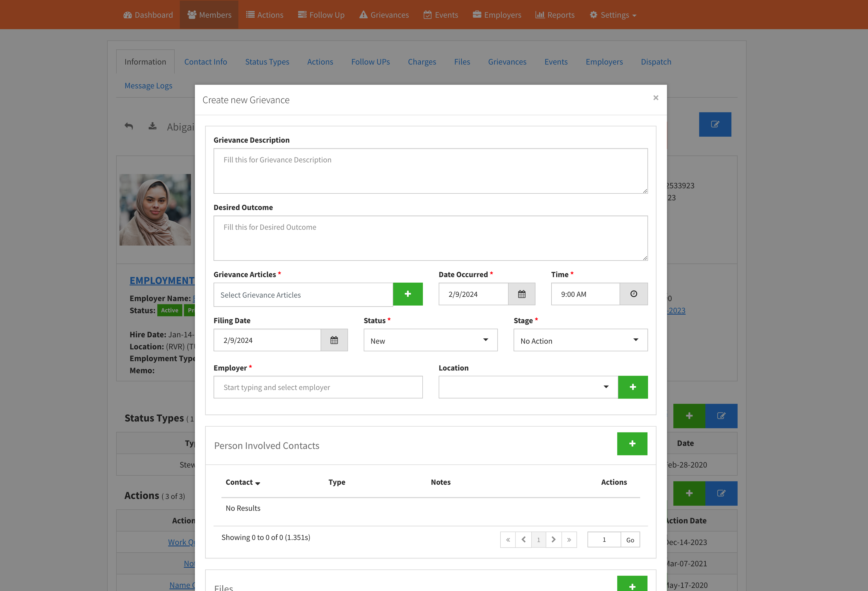Open Events in top navigation

pyautogui.click(x=441, y=15)
